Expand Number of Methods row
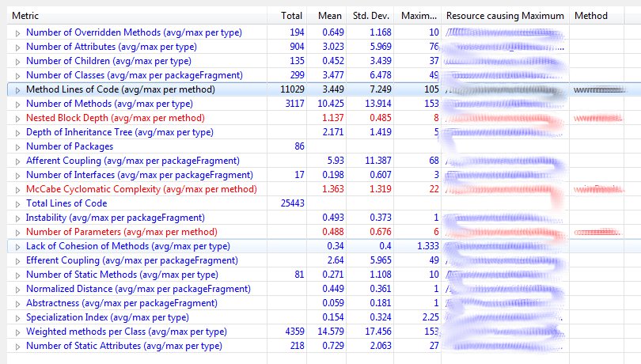Image resolution: width=641 pixels, height=364 pixels. pos(17,104)
